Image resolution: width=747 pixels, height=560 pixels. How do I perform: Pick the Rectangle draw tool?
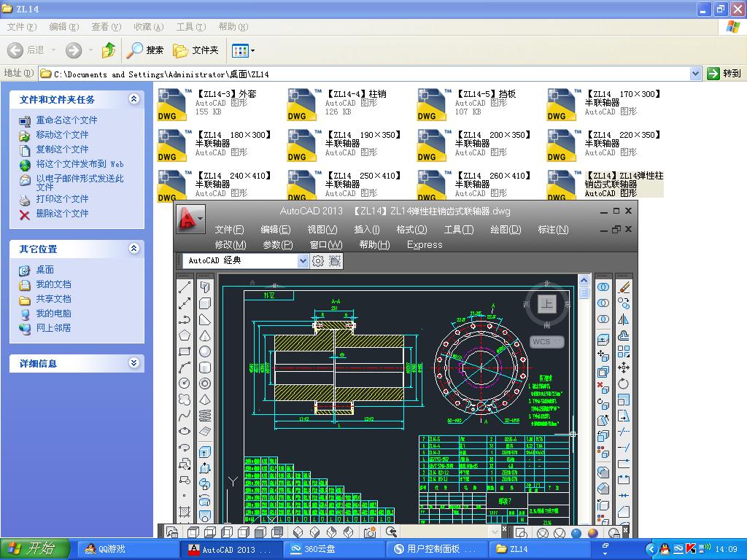coord(185,351)
